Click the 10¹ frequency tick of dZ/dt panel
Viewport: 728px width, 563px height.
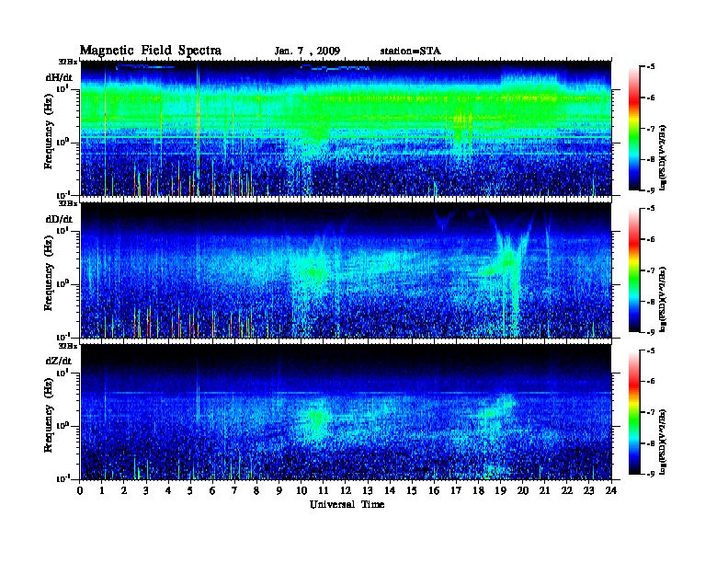(x=63, y=373)
